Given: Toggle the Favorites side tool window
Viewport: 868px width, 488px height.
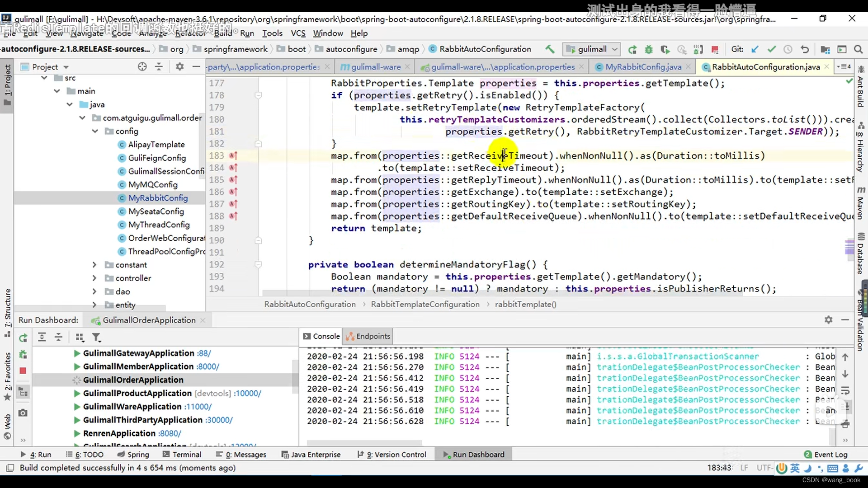Looking at the screenshot, I should point(8,376).
